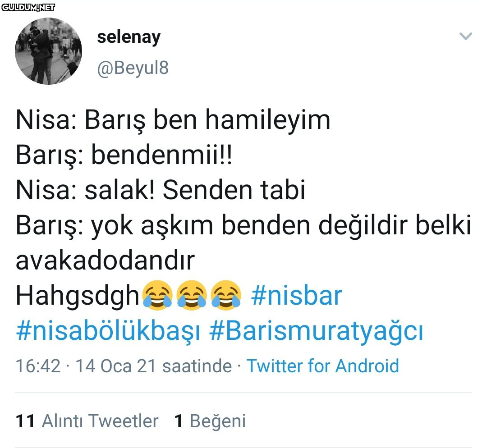Click the Hahgsdgh text in the tweet
The height and width of the screenshot is (448, 487).
coord(78,297)
